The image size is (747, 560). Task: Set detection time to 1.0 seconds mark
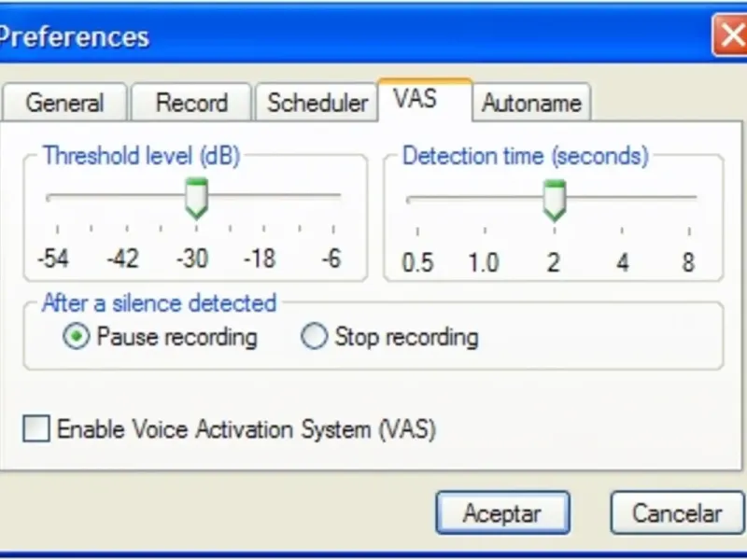(485, 198)
